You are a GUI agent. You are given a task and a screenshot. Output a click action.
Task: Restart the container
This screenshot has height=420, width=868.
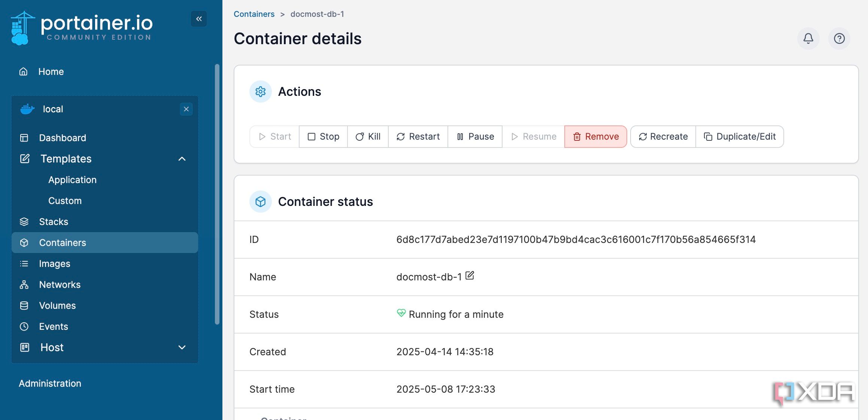pos(418,137)
